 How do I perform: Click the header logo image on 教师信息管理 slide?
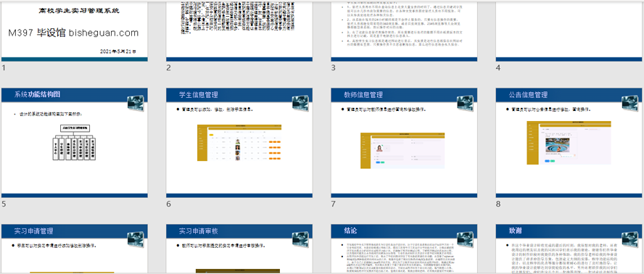point(466,103)
